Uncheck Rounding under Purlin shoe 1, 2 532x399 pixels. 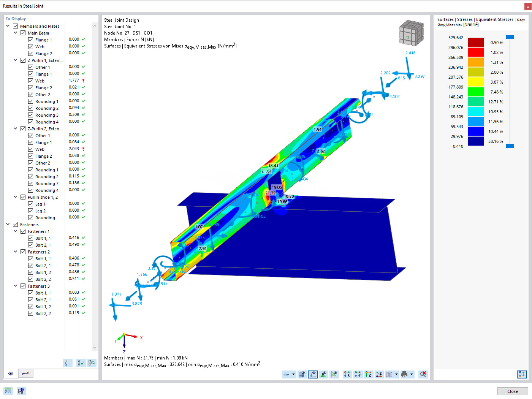[x=30, y=218]
